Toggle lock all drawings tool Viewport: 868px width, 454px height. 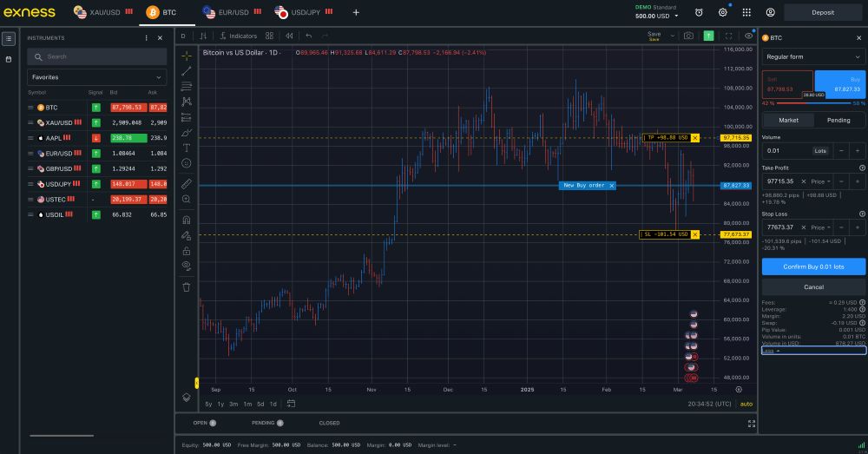[x=187, y=250]
